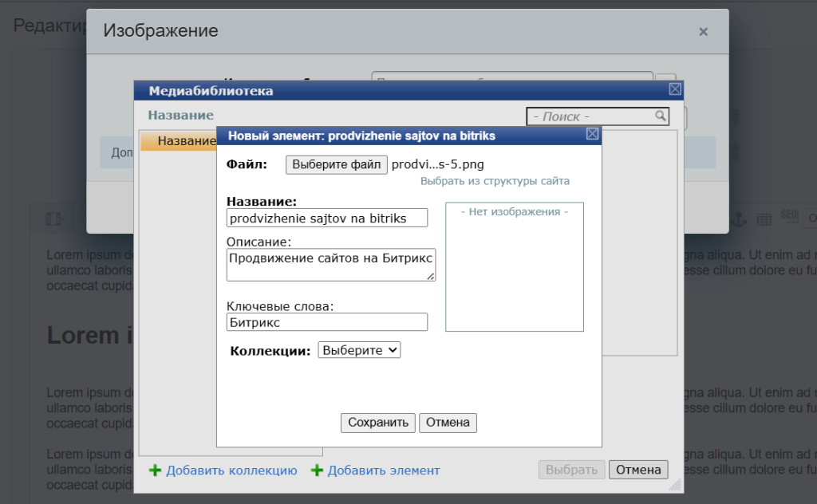
Task: Close the Медиабиблиотека window with X icon
Action: click(674, 90)
